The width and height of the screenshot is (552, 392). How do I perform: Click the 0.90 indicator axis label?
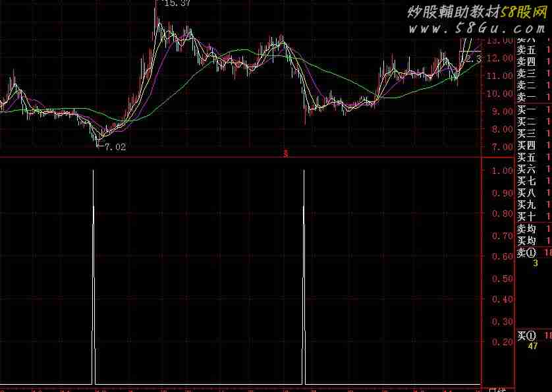click(503, 193)
